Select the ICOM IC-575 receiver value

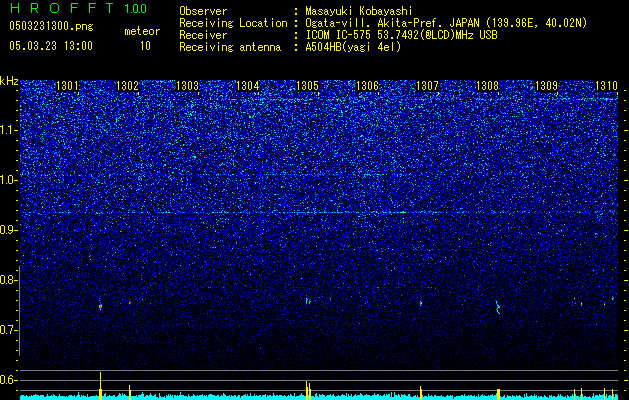(401, 35)
